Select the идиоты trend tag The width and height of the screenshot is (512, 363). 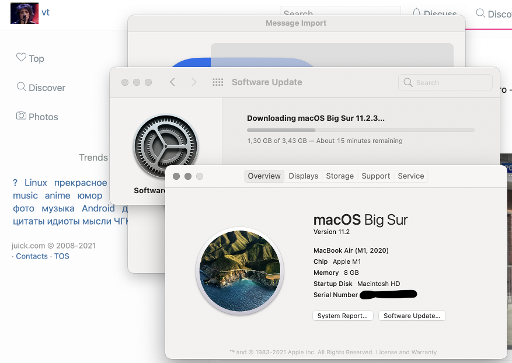[x=64, y=221]
